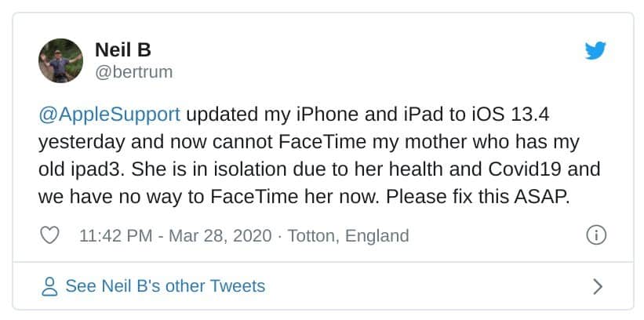Select the Totton, England location
Screen dimensions: 644x320
(x=348, y=235)
